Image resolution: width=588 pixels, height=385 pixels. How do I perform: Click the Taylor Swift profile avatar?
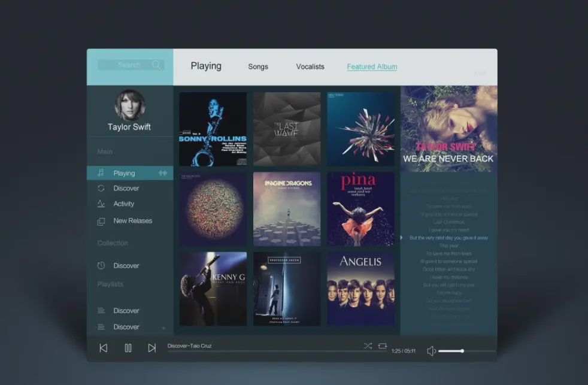(x=129, y=105)
